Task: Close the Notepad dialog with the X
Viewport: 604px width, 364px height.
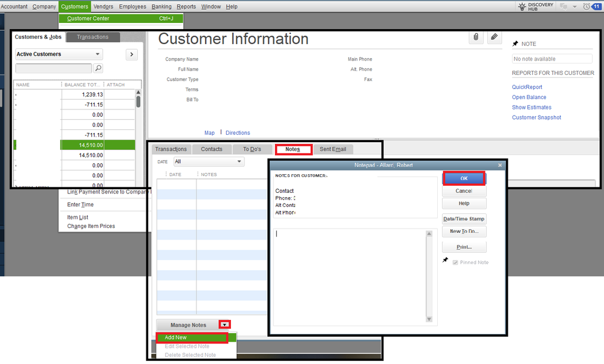Action: pos(500,165)
